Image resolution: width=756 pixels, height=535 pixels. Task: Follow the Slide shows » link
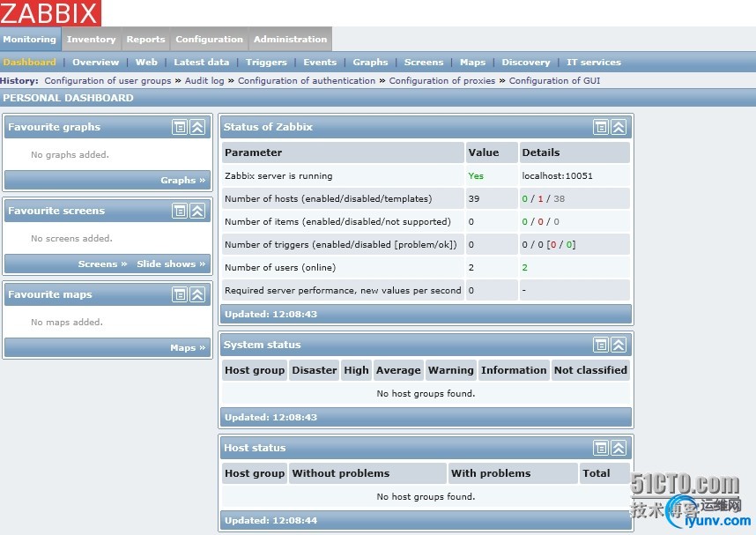click(x=171, y=264)
